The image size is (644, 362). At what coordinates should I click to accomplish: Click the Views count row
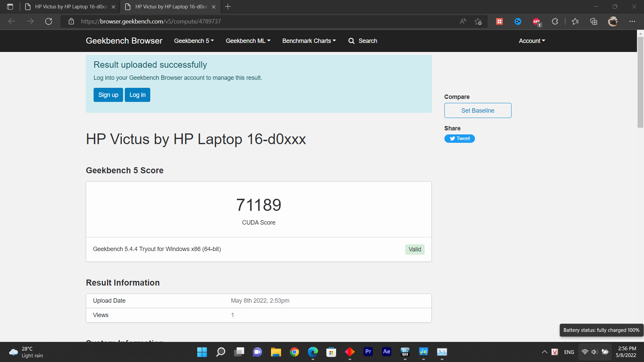pos(259,315)
